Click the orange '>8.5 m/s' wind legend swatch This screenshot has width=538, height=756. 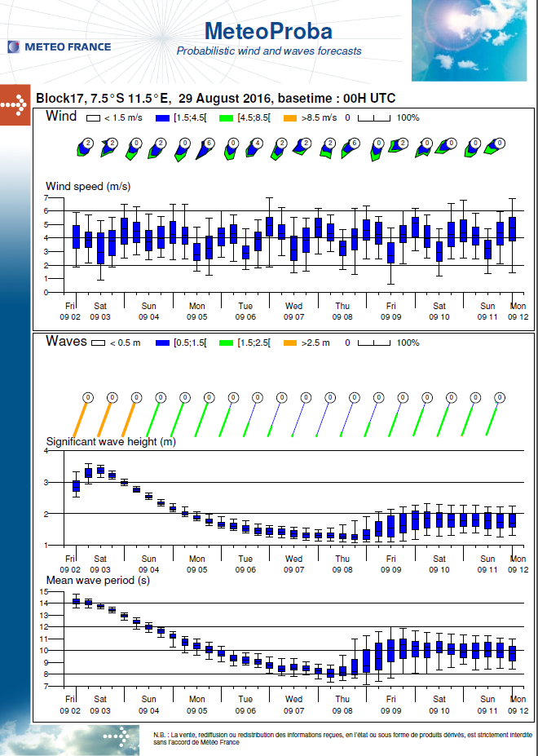pyautogui.click(x=286, y=118)
